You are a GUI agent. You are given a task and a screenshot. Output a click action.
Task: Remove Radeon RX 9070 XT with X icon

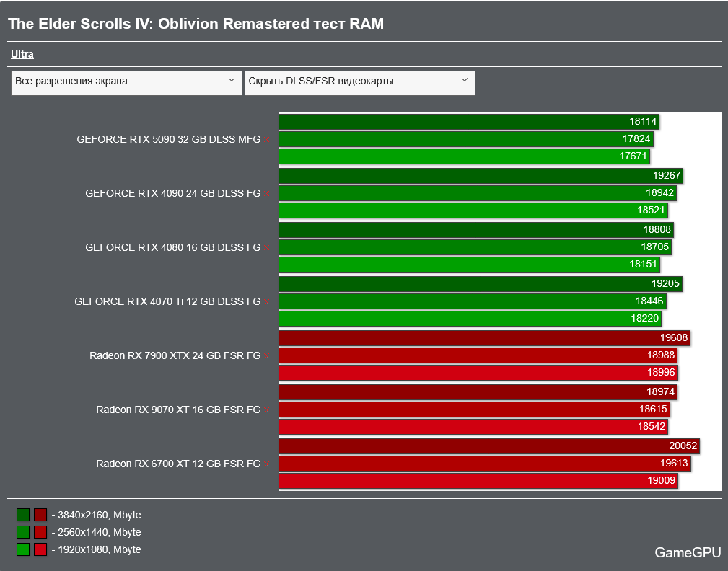point(267,410)
